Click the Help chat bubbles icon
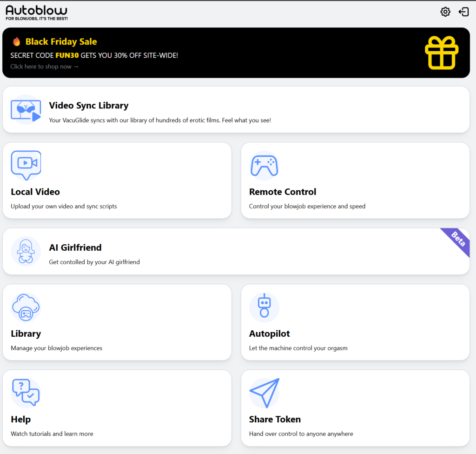 tap(26, 393)
